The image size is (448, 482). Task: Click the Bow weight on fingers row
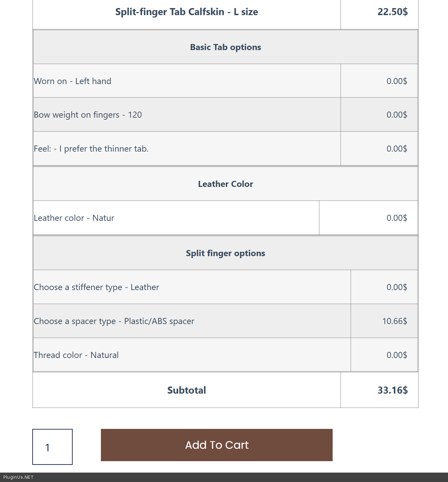88,115
